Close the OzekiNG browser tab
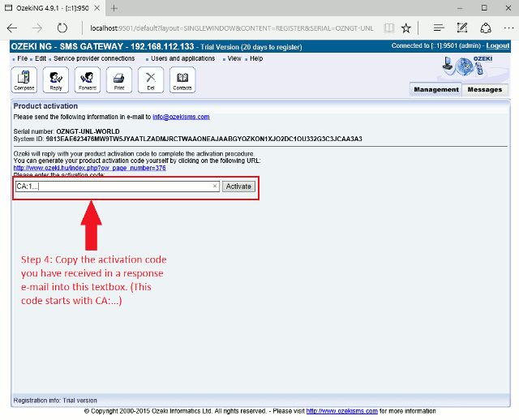This screenshot has height=420, width=519. click(97, 8)
